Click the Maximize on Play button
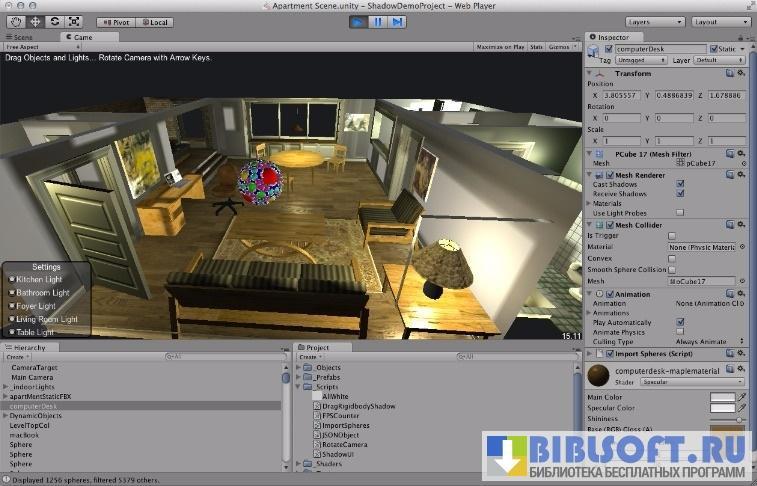The height and width of the screenshot is (486, 757). click(500, 46)
